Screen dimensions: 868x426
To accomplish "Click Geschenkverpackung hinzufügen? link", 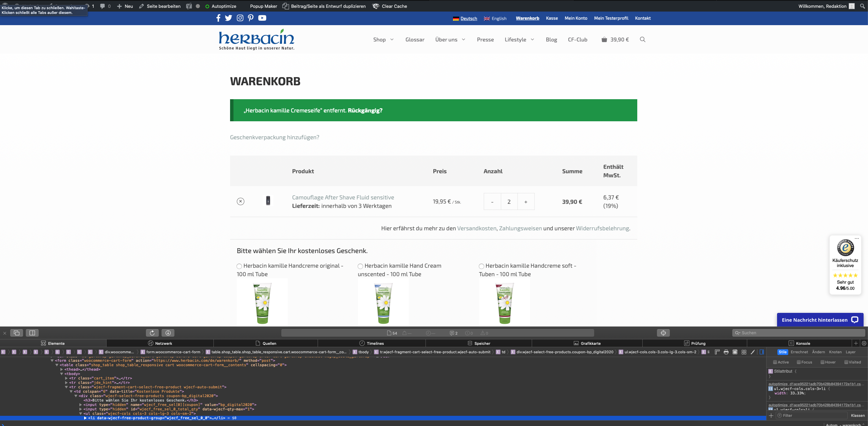I will point(275,137).
